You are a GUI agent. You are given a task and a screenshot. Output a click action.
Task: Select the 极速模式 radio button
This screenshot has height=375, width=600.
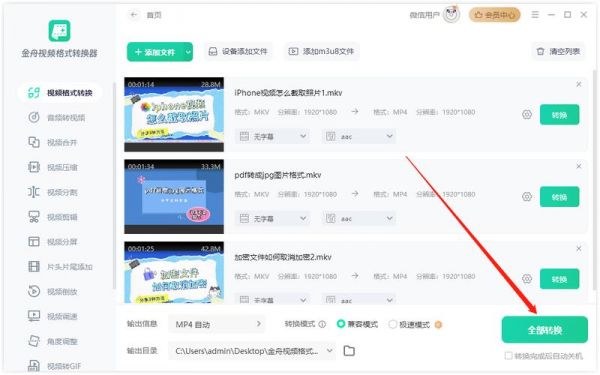point(392,324)
